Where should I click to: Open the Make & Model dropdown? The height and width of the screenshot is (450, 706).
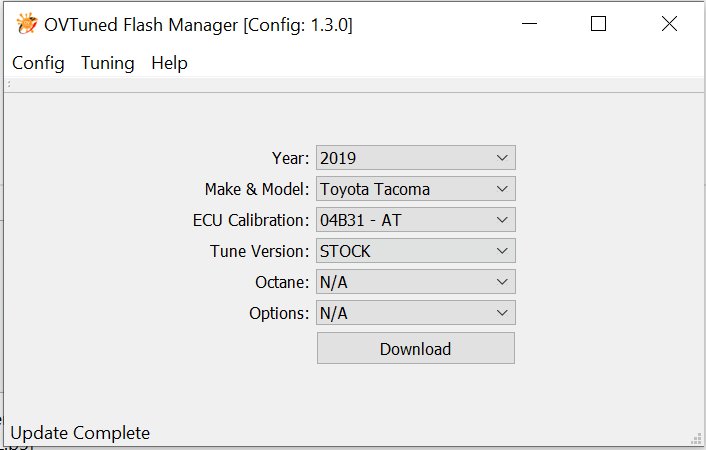click(416, 189)
